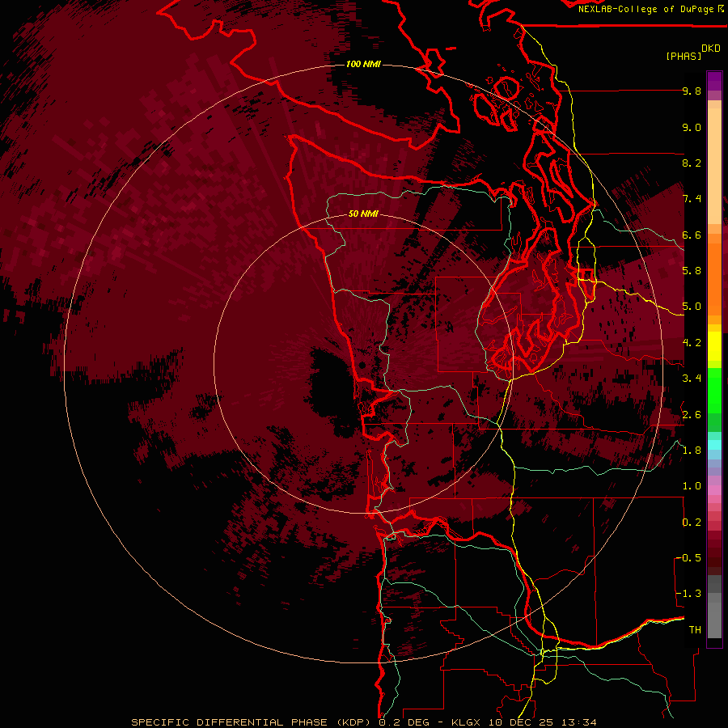This screenshot has width=728, height=728.
Task: Select the 3.4 scale value
Action: [x=692, y=379]
